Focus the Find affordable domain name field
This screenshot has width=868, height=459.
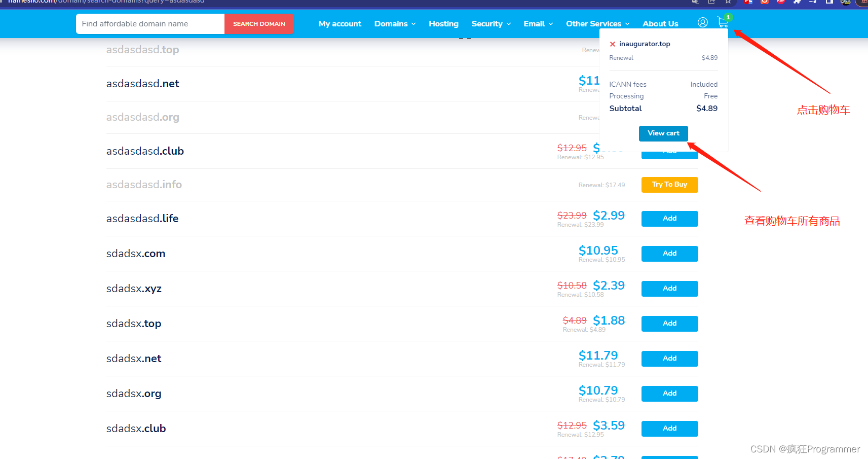click(150, 24)
